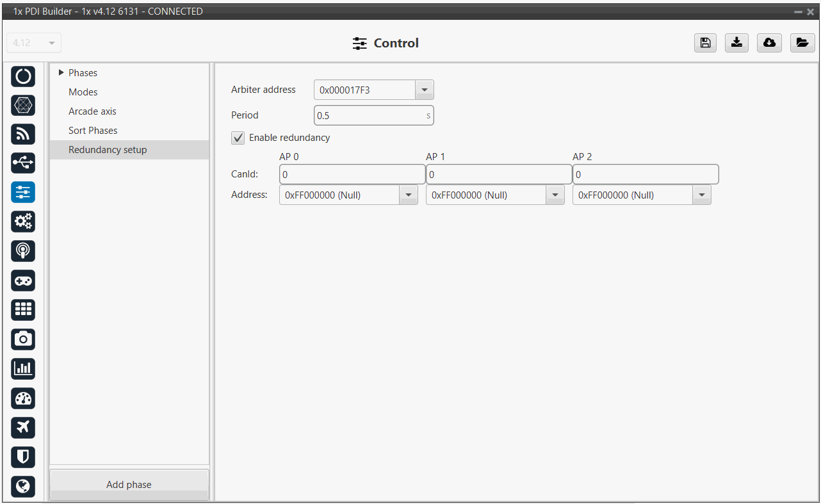The width and height of the screenshot is (821, 504).
Task: Click the AP 1 CanId input field
Action: 498,174
